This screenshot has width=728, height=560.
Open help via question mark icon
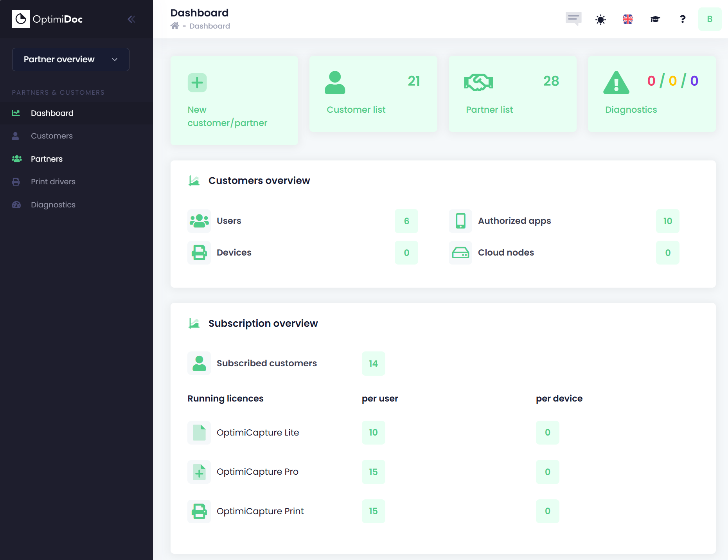coord(682,19)
